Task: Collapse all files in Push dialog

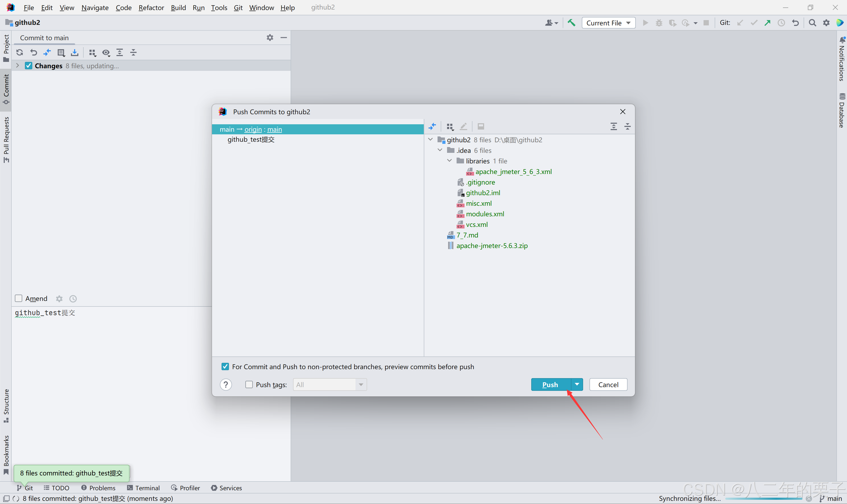Action: (627, 126)
